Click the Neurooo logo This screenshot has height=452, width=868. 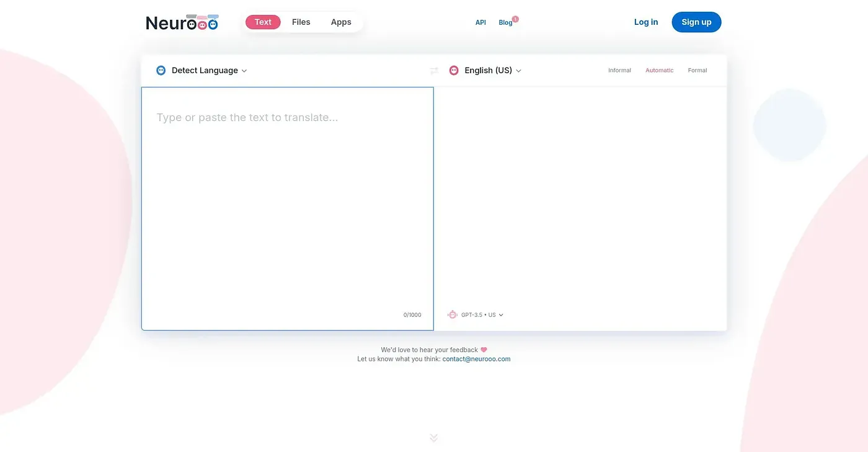[182, 22]
